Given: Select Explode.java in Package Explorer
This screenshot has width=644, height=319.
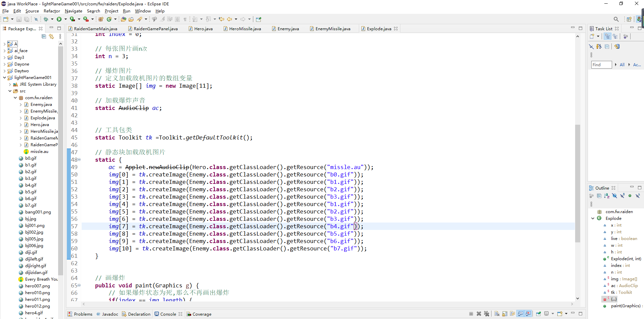Looking at the screenshot, I should click(43, 118).
